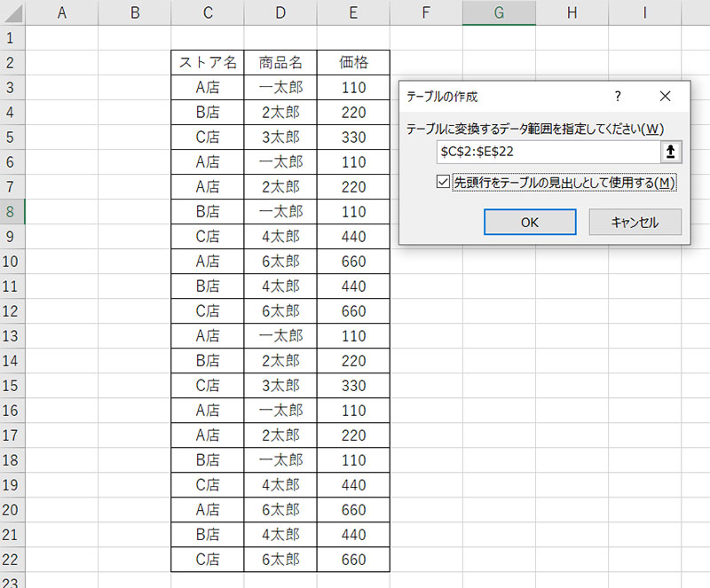This screenshot has width=710, height=588.
Task: Click the ストア名 header cell
Action: [x=208, y=63]
